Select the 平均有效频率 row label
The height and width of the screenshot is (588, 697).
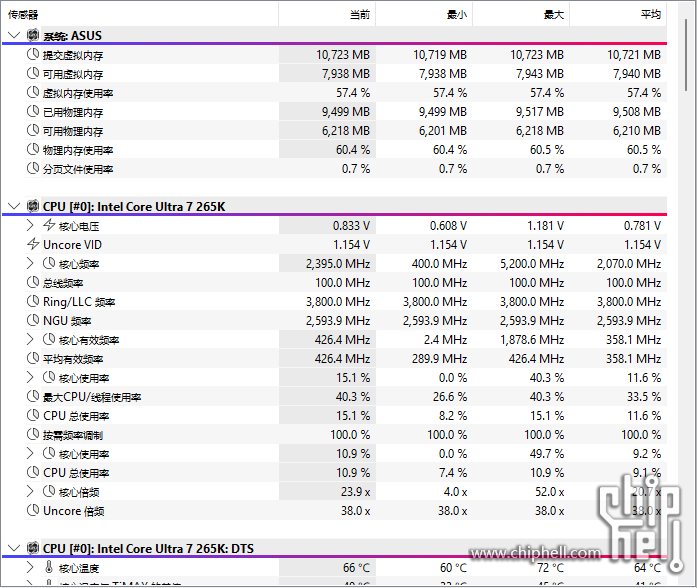pos(73,359)
